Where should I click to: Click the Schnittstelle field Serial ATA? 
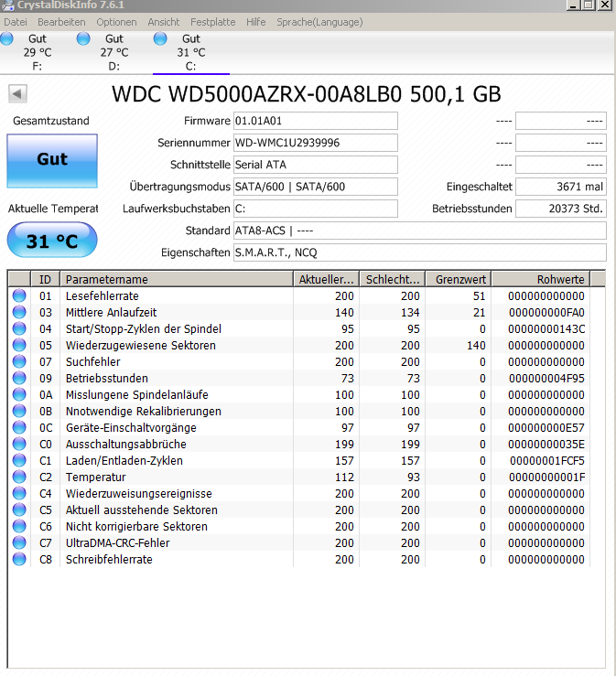coord(316,165)
